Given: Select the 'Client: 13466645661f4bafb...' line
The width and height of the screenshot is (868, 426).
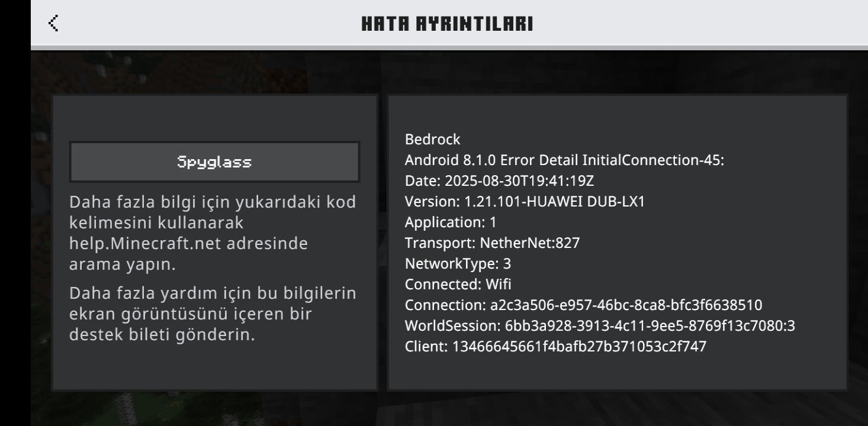Looking at the screenshot, I should 555,347.
